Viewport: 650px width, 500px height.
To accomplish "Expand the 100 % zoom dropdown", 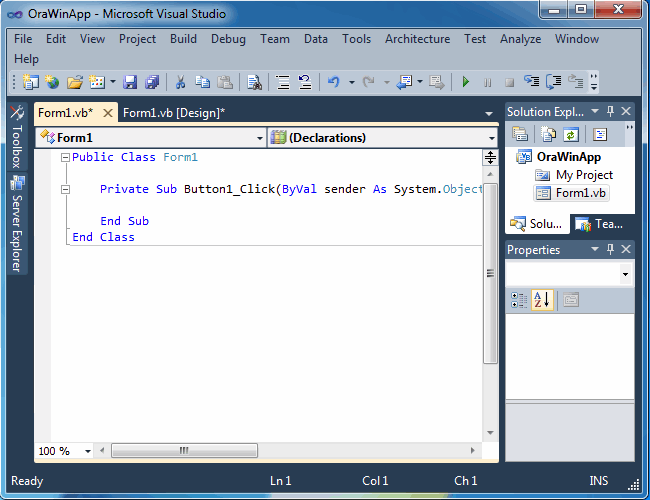I will tap(88, 451).
